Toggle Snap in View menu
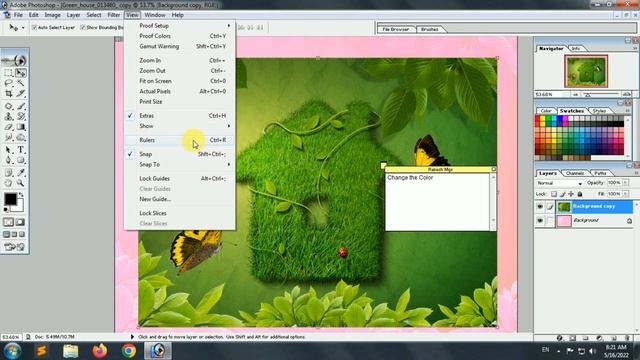640x360 pixels. tap(180, 154)
